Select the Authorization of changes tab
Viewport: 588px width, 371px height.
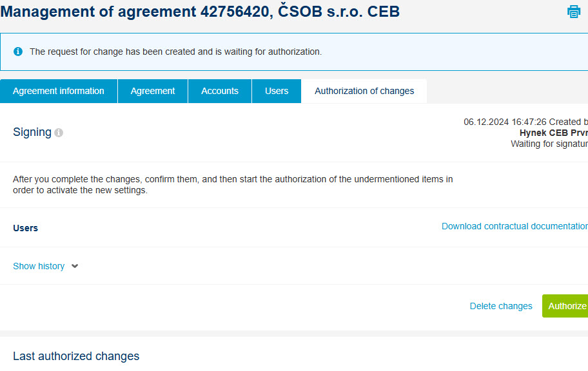click(x=364, y=91)
